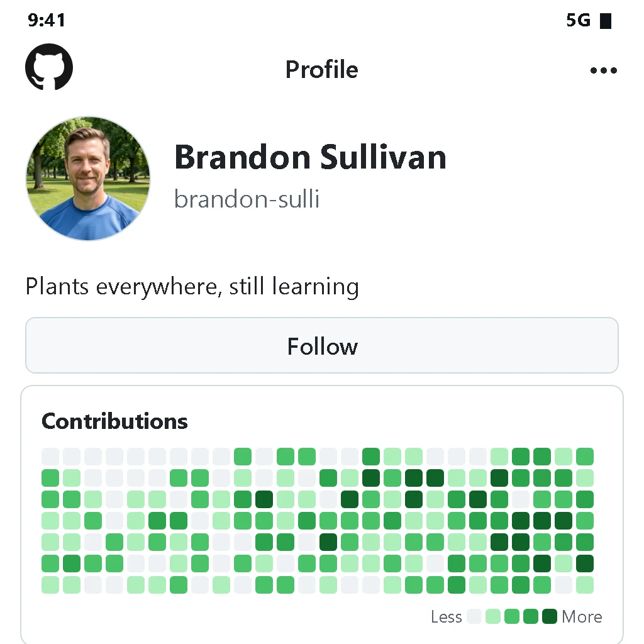Tap the GitHub Octocat logo
Viewport: 644px width, 644px height.
click(x=49, y=67)
